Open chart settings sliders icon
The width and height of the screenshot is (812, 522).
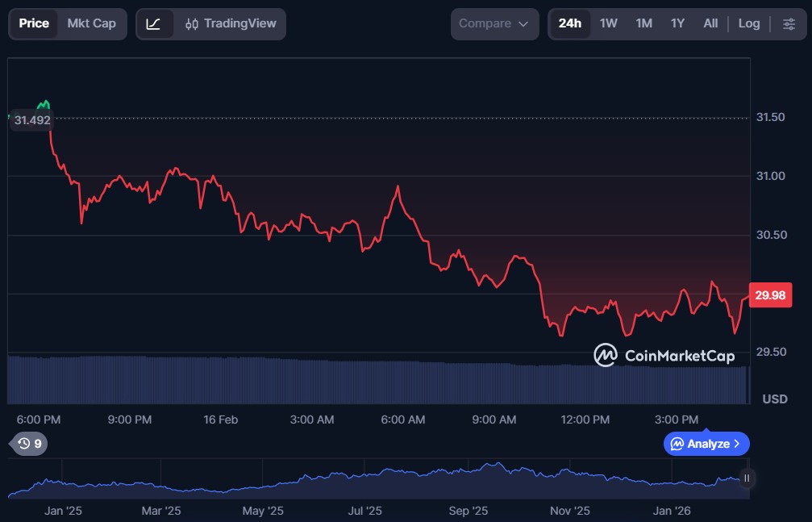pyautogui.click(x=789, y=24)
